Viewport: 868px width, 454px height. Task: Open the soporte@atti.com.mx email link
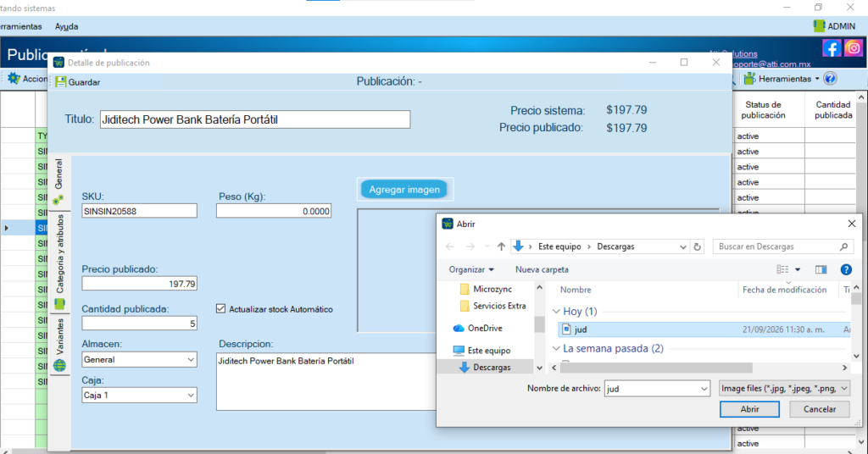pos(771,64)
